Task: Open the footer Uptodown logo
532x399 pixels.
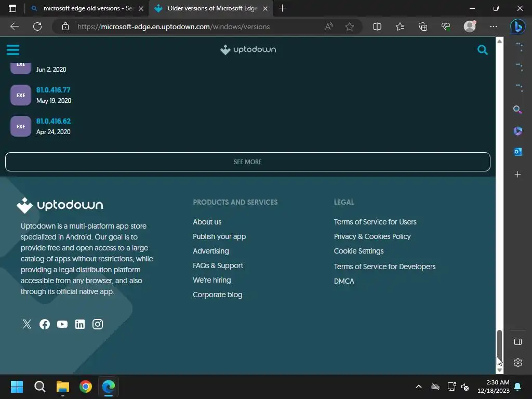Action: (60, 205)
